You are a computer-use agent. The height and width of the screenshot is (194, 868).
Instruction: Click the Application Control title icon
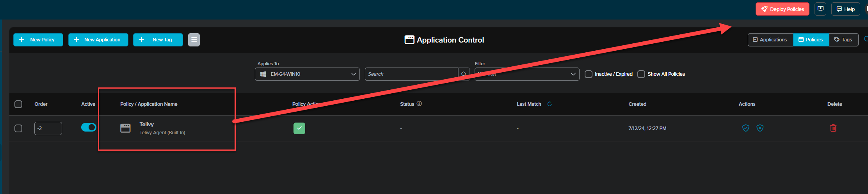[409, 40]
